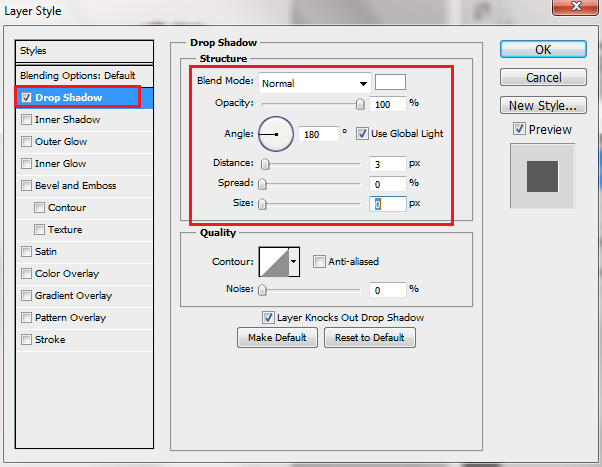Open the shadow color swatch
The image size is (602, 467).
(x=390, y=82)
